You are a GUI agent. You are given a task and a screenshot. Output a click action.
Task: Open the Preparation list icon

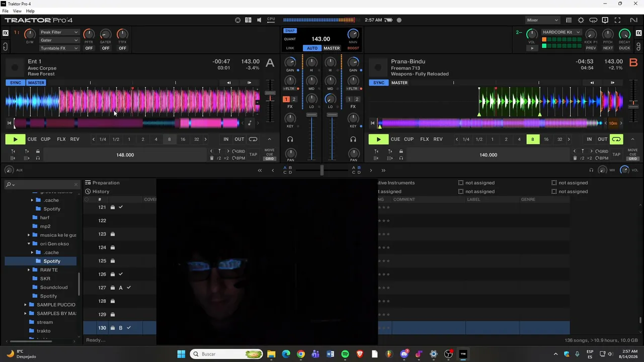[x=88, y=183]
